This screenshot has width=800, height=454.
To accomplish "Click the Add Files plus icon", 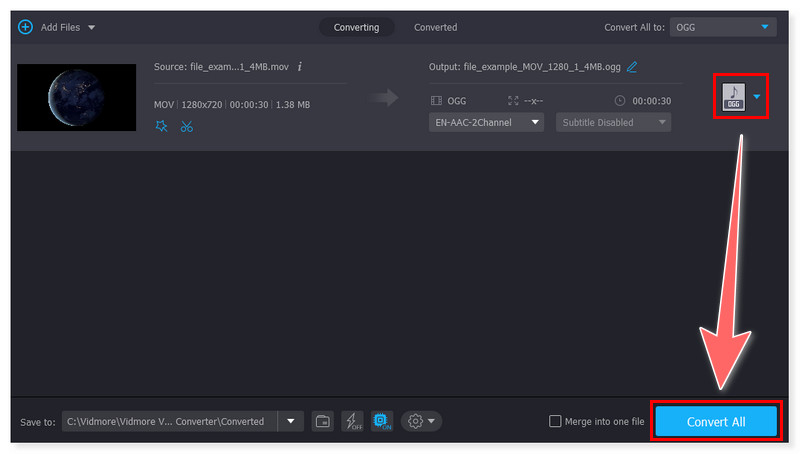I will click(x=25, y=27).
